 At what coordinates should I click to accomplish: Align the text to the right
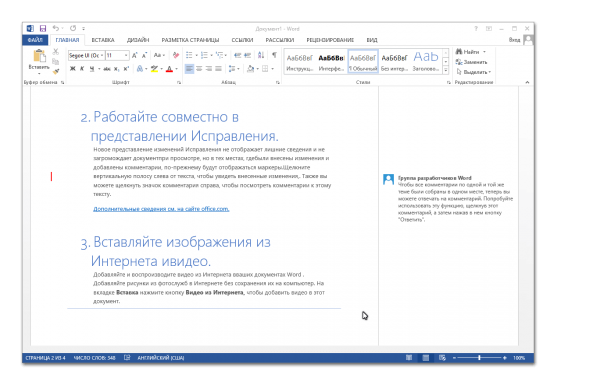point(209,69)
